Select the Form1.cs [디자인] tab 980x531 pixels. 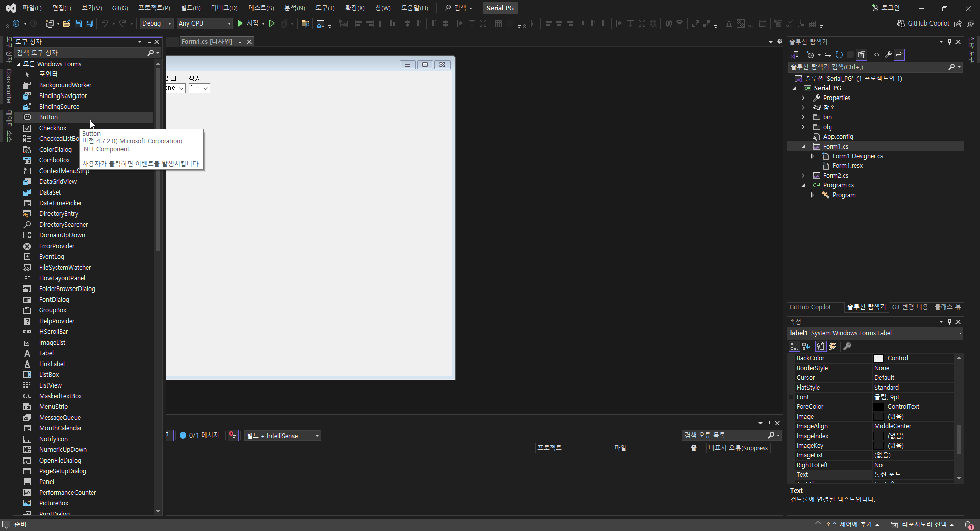click(x=207, y=42)
